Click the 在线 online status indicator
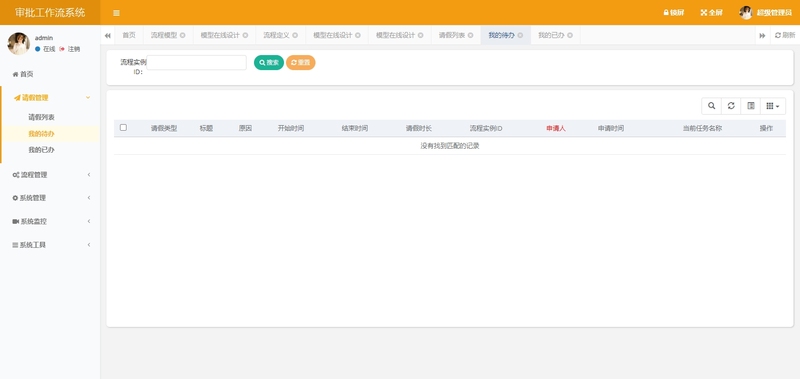Screen dimensions: 800x379 tap(45, 49)
